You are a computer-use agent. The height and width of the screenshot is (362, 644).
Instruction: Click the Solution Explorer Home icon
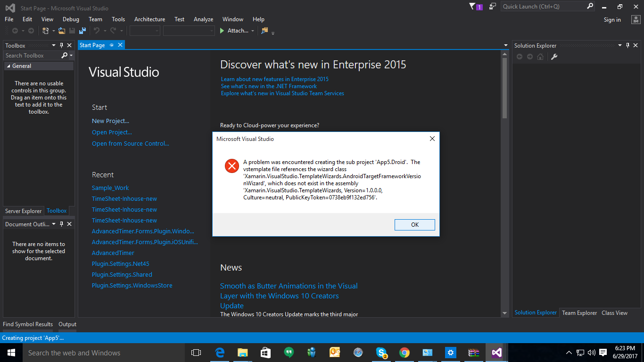tap(540, 57)
